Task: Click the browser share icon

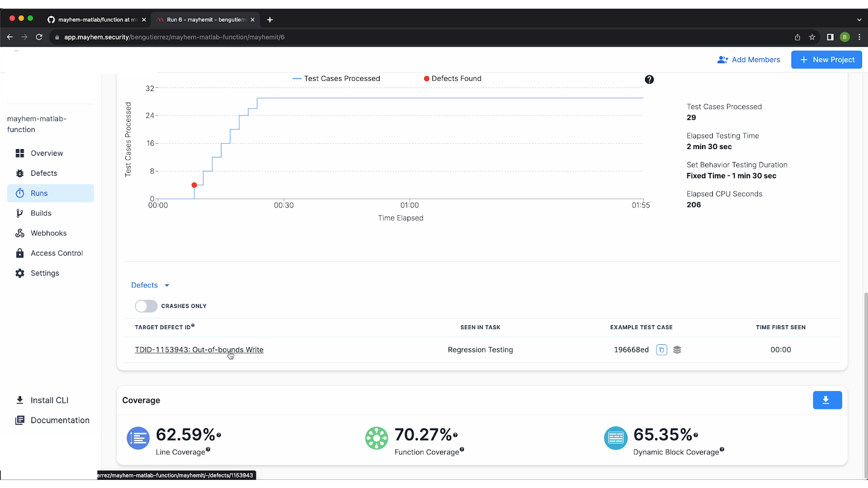Action: point(797,37)
